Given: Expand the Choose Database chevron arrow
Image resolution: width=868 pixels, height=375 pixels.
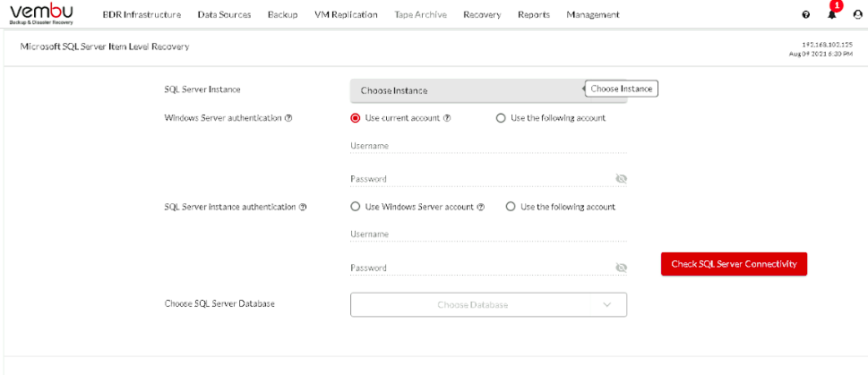Looking at the screenshot, I should click(607, 305).
